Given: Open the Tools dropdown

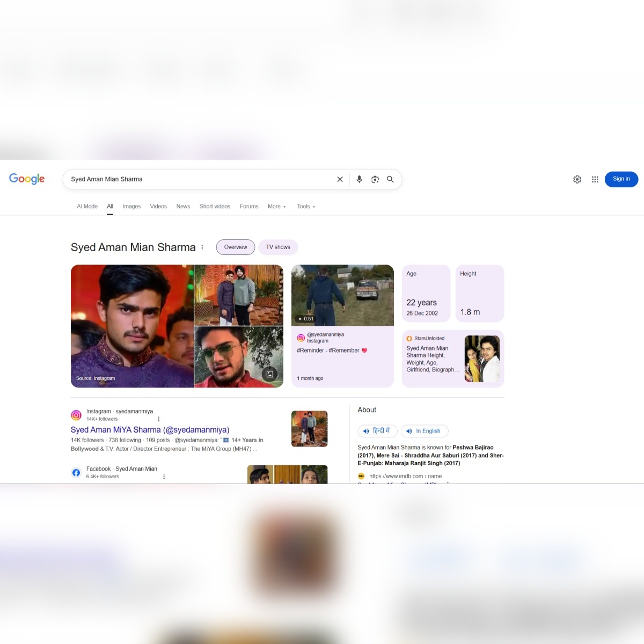Looking at the screenshot, I should [x=306, y=207].
